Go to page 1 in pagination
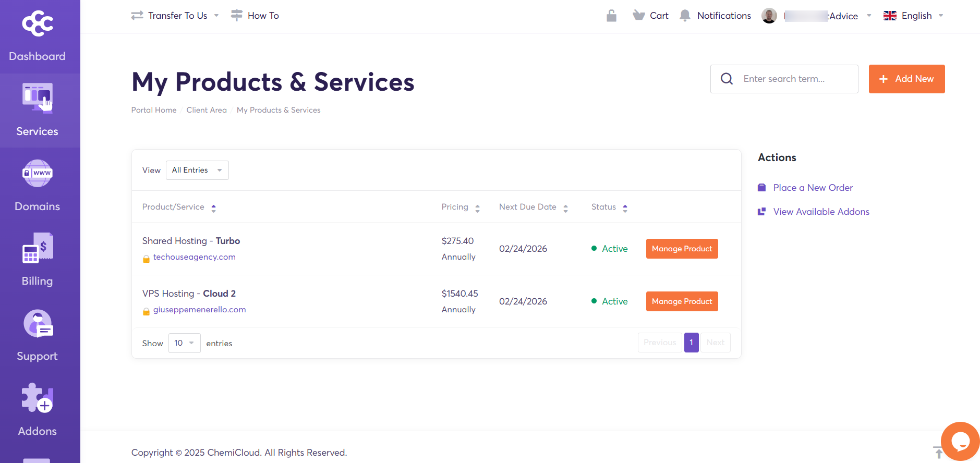Viewport: 980px width, 463px height. 691,343
